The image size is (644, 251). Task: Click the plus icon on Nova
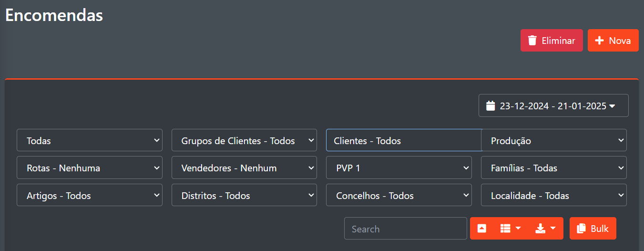(600, 41)
